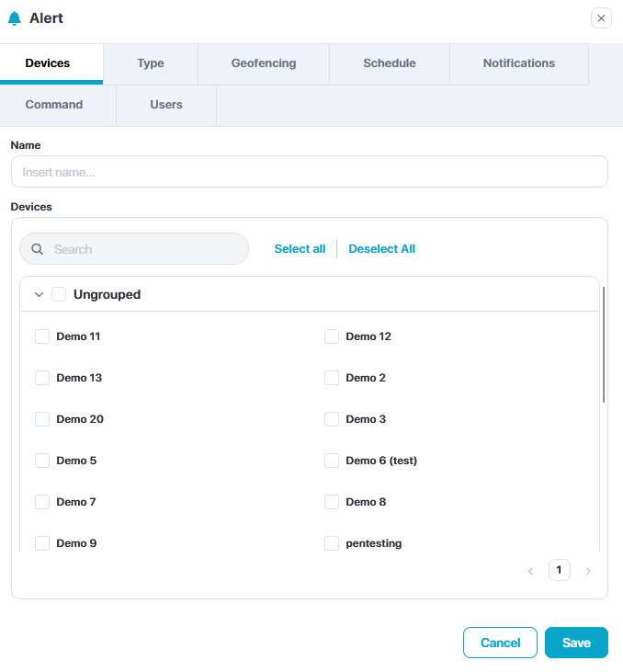Enable the Demo 11 device checkbox
Image resolution: width=623 pixels, height=672 pixels.
coord(42,336)
